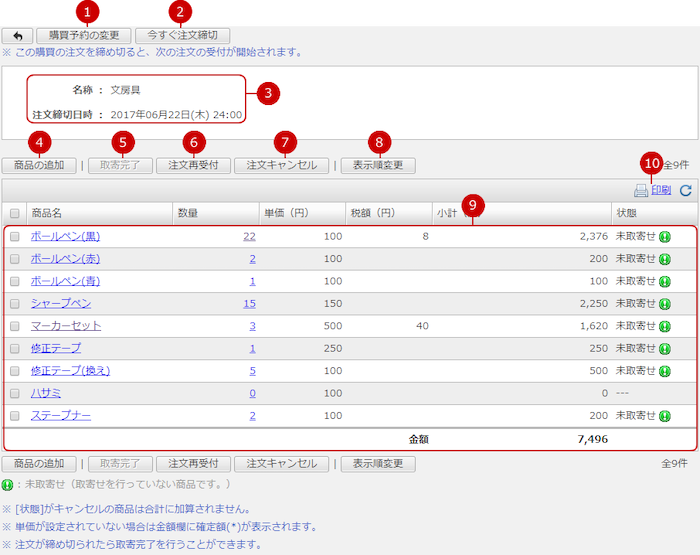Click the top 注文キャンセル button
The width and height of the screenshot is (700, 555).
coord(281,165)
